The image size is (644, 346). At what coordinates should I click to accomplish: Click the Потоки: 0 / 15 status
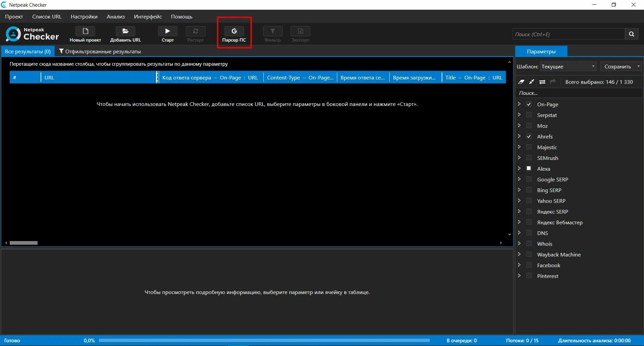[522, 340]
